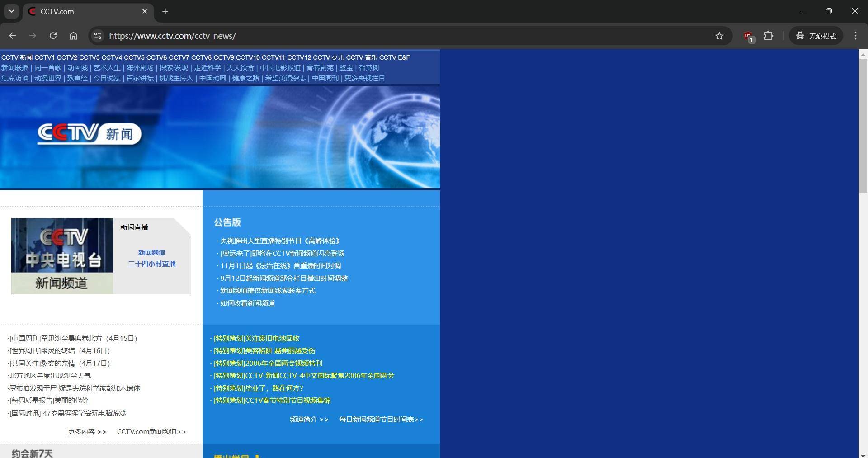Click 每日新闻频道节目时间表>> link
Screen dimensions: 868x458
click(381, 420)
